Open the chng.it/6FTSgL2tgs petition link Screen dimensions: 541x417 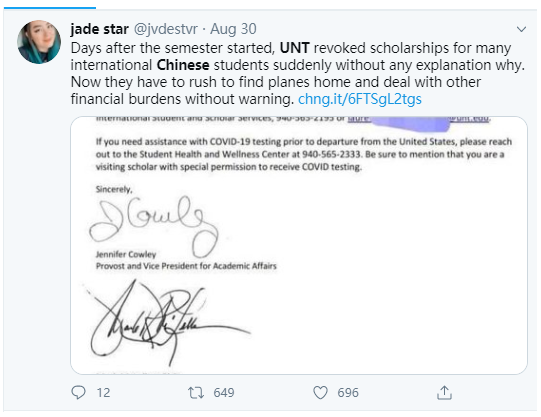coord(360,99)
